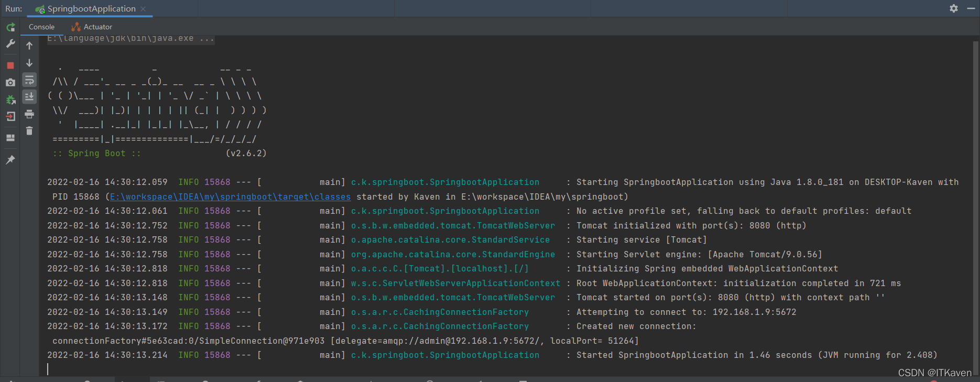The image size is (980, 382).
Task: Print the console output
Action: [x=29, y=114]
